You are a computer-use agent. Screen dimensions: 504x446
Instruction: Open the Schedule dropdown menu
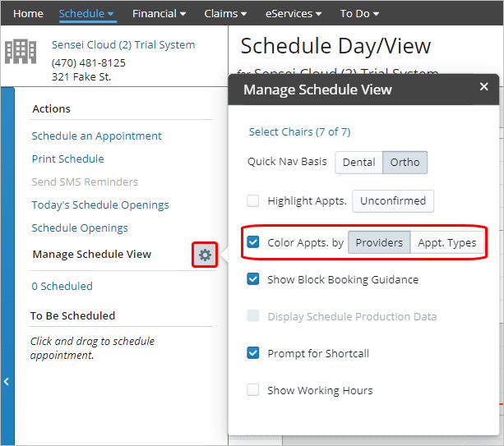point(86,14)
